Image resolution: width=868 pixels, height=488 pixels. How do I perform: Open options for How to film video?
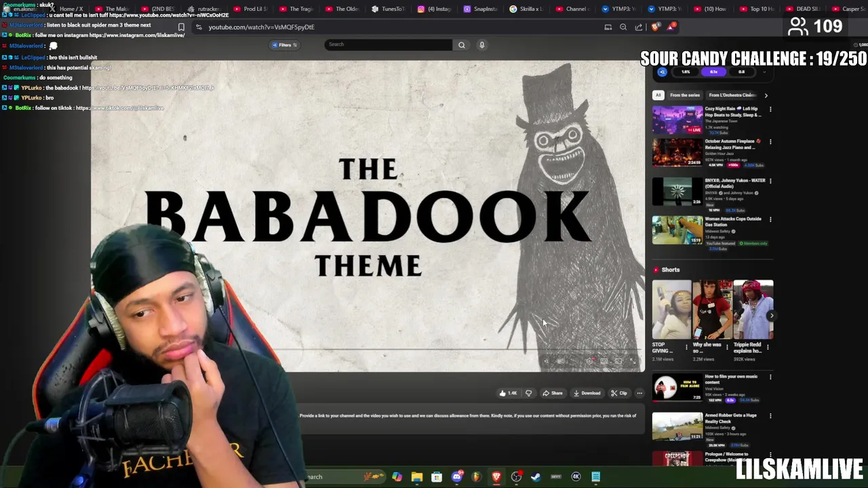click(x=770, y=377)
